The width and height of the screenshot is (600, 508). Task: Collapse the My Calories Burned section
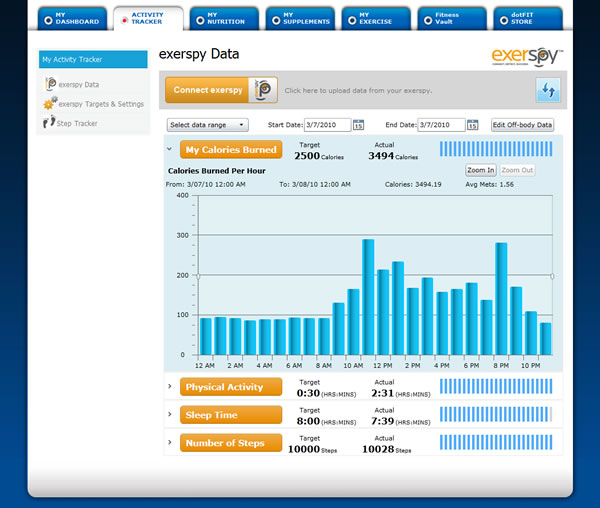click(x=170, y=150)
